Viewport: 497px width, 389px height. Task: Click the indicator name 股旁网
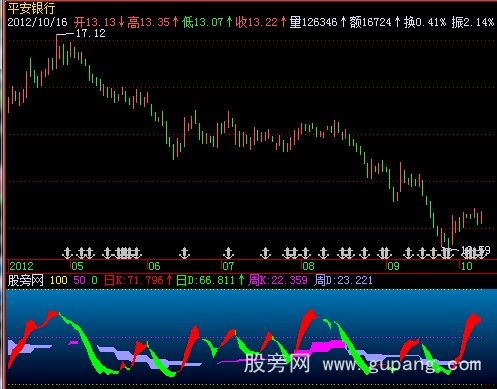[26, 280]
